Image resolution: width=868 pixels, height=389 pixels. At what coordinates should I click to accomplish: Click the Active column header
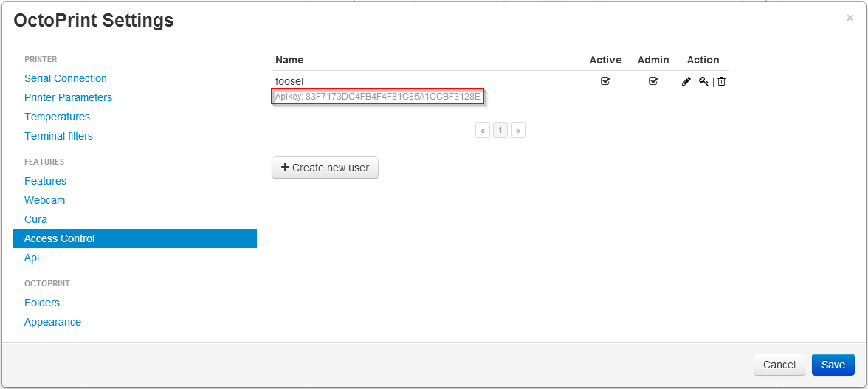pyautogui.click(x=605, y=60)
